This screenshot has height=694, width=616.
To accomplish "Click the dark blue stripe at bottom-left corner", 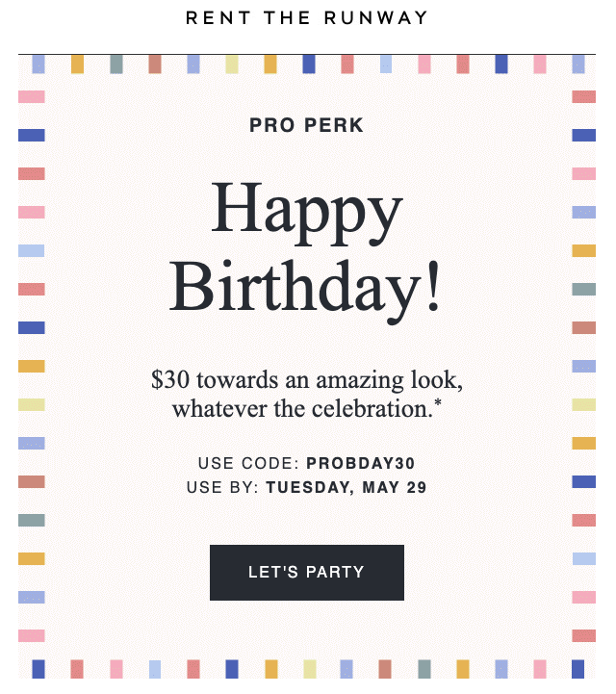I will 38,669.
